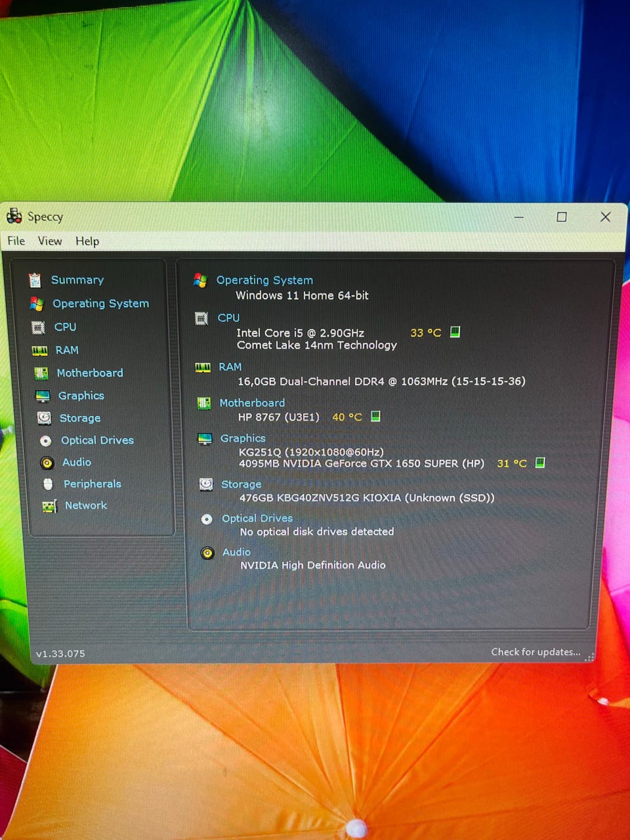
Task: Select Summary in the sidebar
Action: [77, 280]
